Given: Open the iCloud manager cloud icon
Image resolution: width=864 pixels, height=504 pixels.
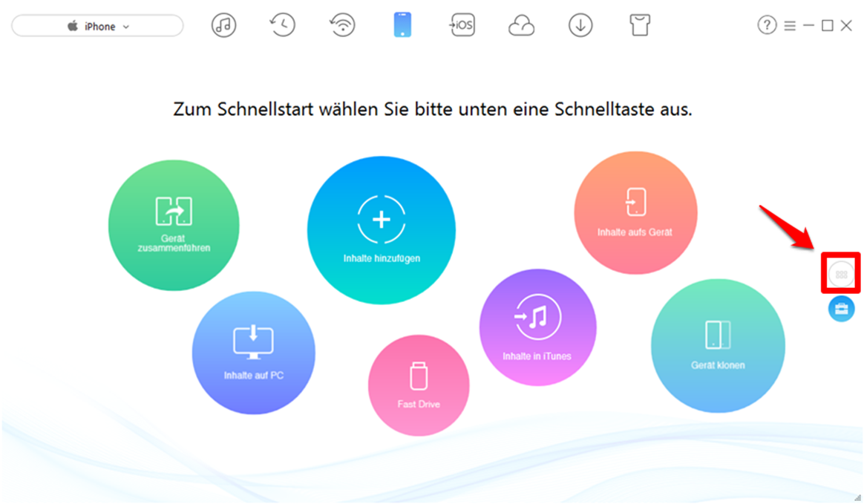Looking at the screenshot, I should (521, 25).
